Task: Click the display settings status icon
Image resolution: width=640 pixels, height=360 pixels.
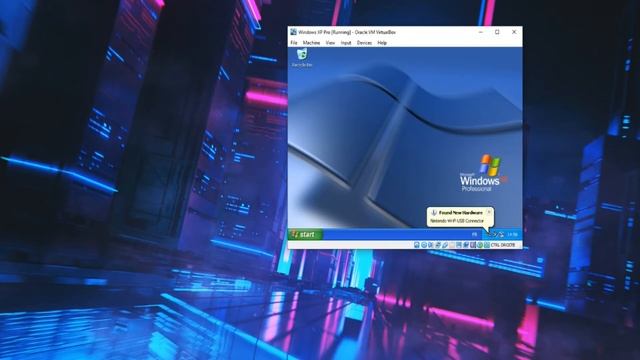Action: [458, 245]
